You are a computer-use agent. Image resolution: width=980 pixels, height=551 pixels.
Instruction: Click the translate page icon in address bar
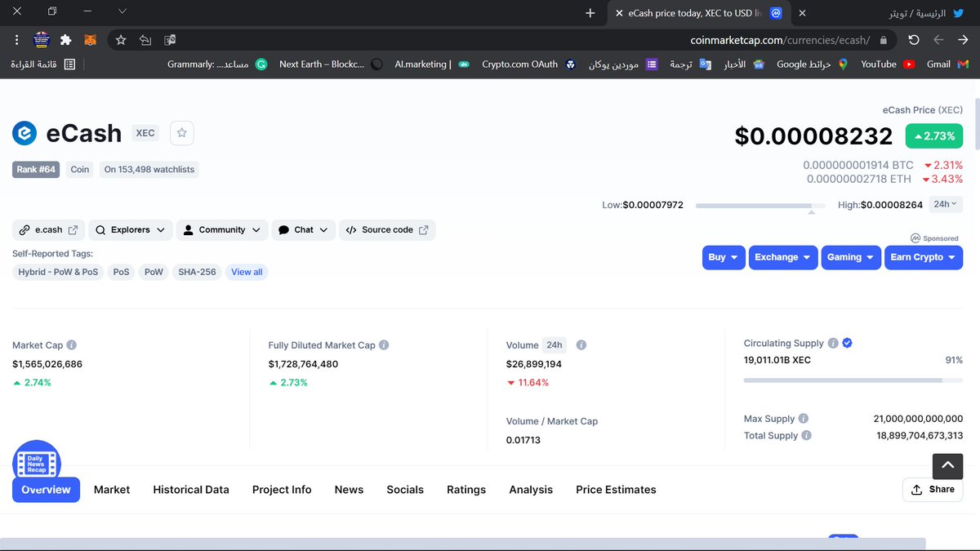tap(170, 39)
